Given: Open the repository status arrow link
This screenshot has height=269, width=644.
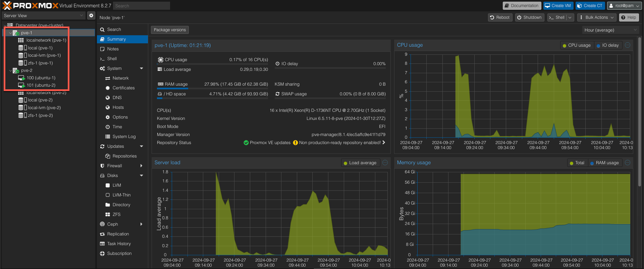Looking at the screenshot, I should [x=384, y=143].
